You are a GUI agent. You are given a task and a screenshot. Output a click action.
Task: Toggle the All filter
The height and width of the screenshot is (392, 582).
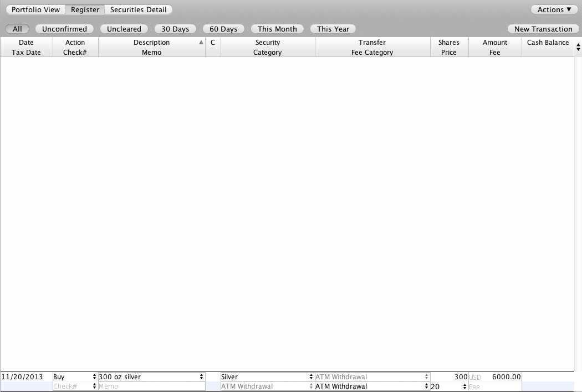(17, 29)
